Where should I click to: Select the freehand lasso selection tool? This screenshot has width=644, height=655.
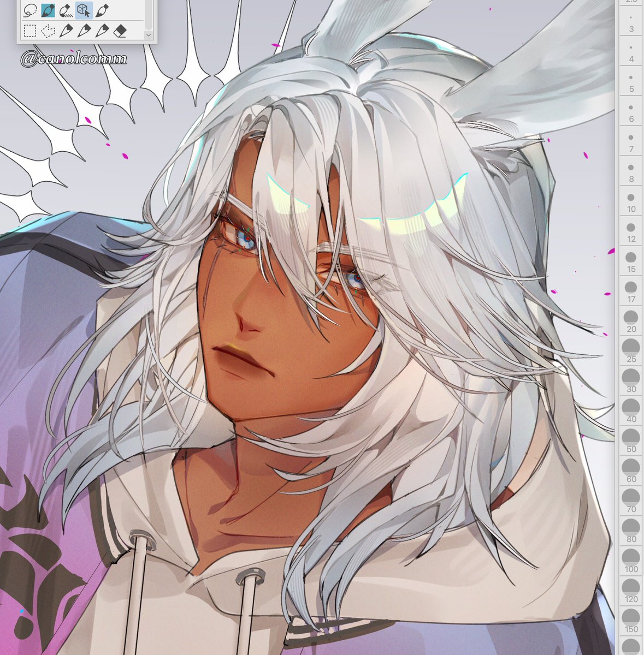pyautogui.click(x=30, y=10)
